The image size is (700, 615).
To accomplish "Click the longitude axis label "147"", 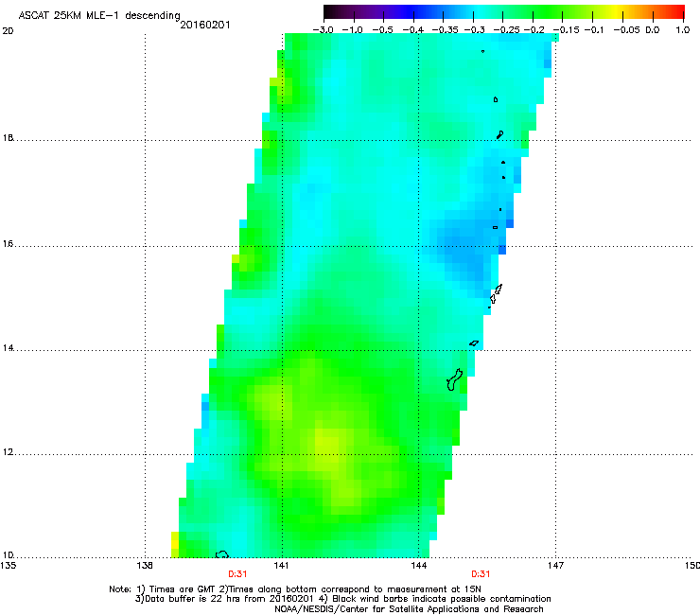I will coord(555,566).
